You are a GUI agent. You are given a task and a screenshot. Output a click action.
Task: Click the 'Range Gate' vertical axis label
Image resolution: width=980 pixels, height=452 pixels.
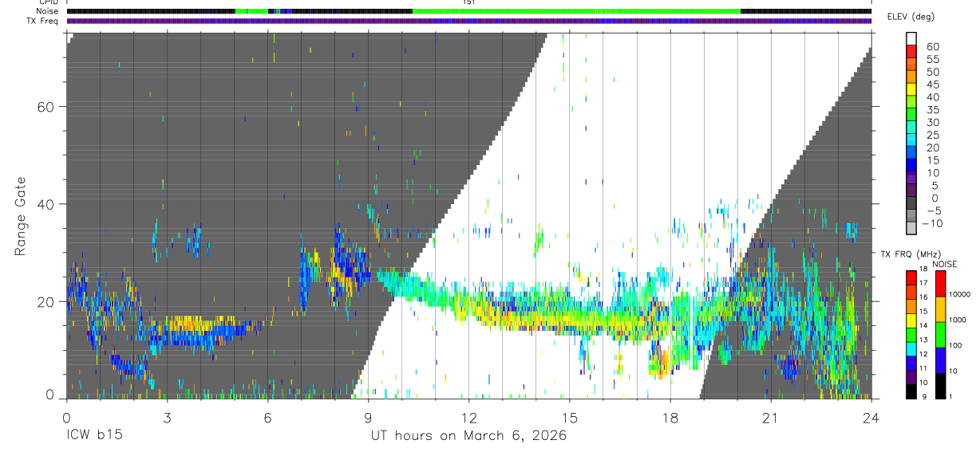[20, 216]
